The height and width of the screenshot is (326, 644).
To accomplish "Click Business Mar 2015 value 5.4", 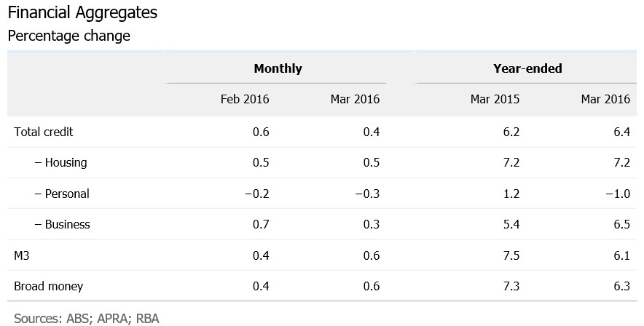I will tap(511, 224).
